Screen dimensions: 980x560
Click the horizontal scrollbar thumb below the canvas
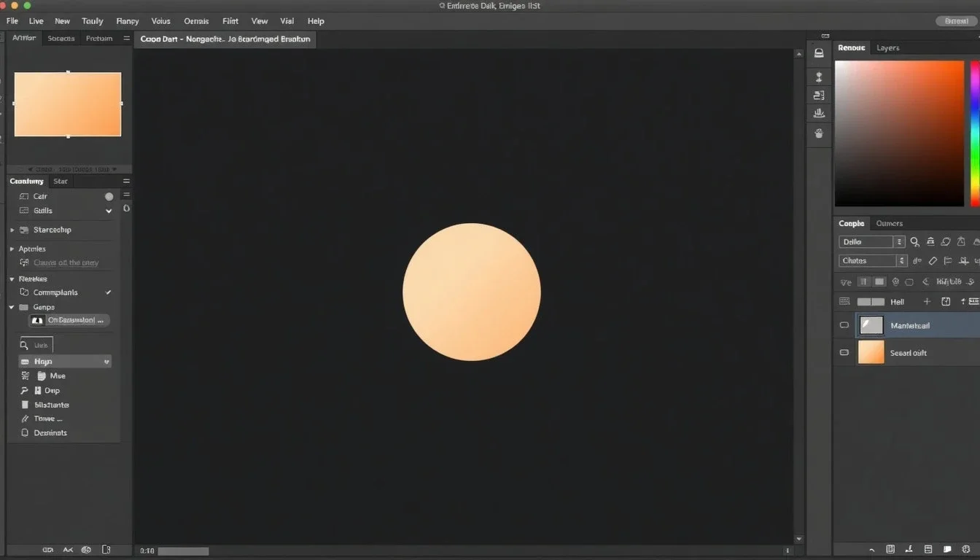point(183,551)
